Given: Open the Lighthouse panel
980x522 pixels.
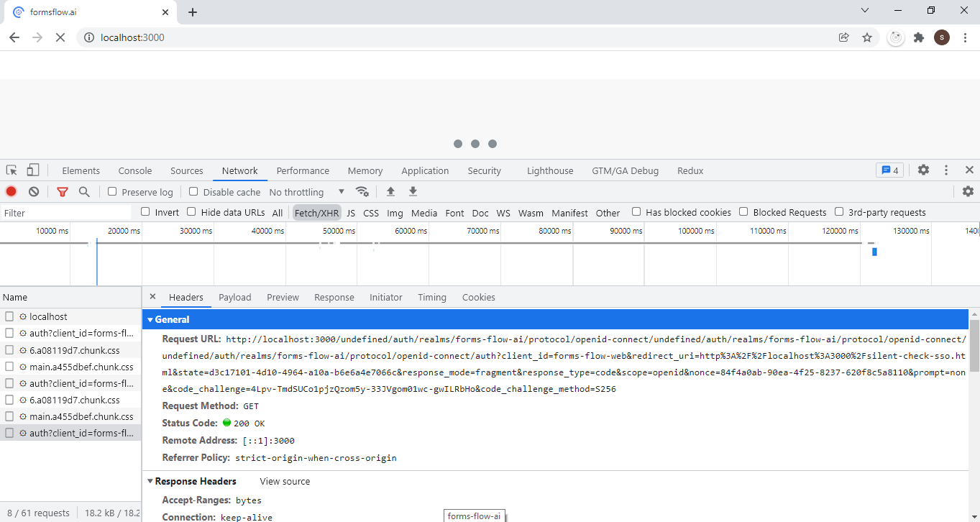Looking at the screenshot, I should click(x=549, y=170).
